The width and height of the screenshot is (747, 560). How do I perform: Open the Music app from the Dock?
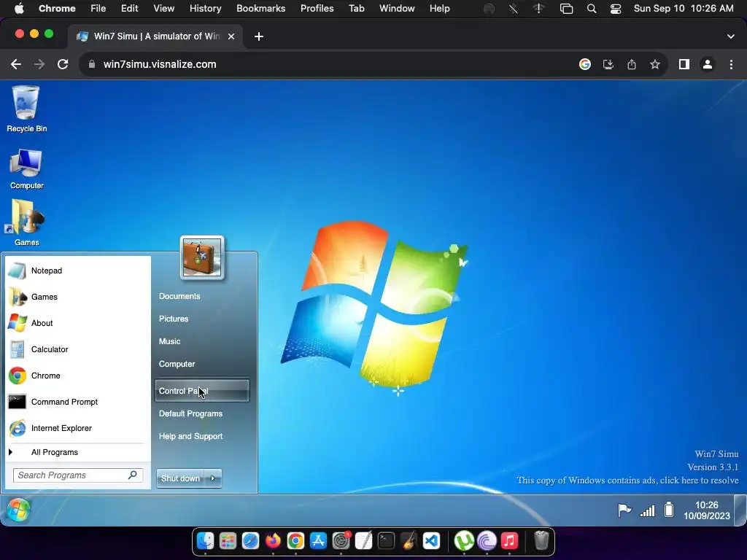click(509, 541)
